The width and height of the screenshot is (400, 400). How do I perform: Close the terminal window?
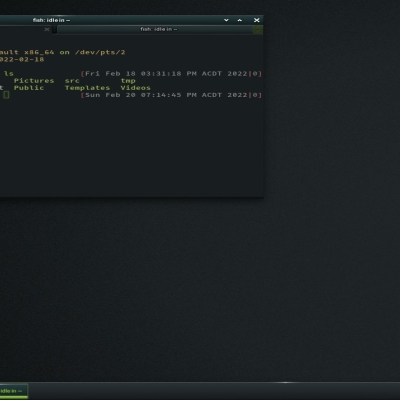click(x=257, y=20)
